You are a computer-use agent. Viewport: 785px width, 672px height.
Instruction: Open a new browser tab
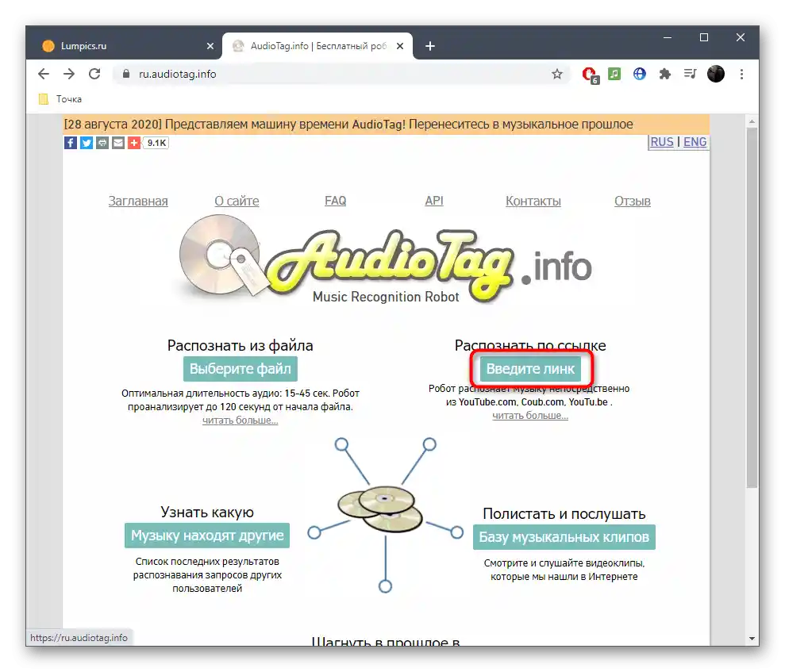[x=429, y=46]
